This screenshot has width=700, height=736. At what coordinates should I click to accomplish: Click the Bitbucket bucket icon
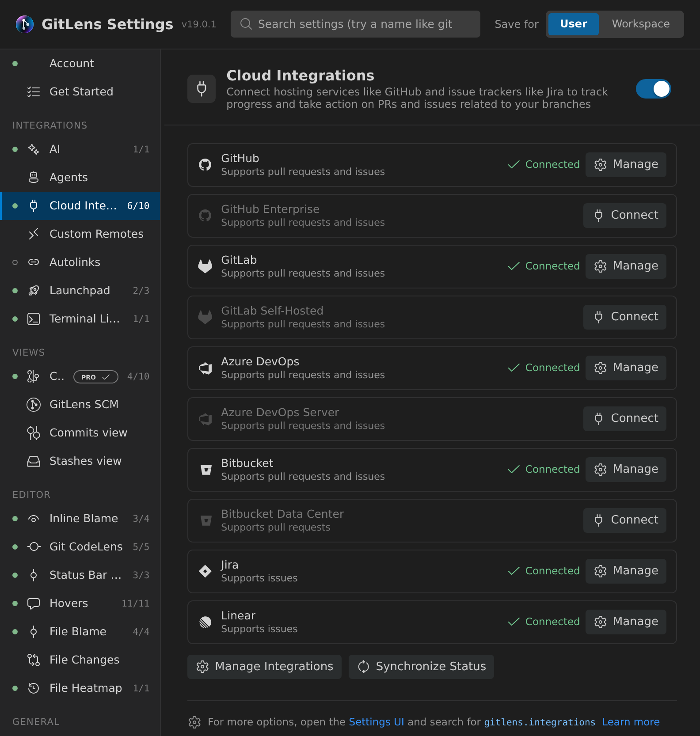pyautogui.click(x=206, y=470)
